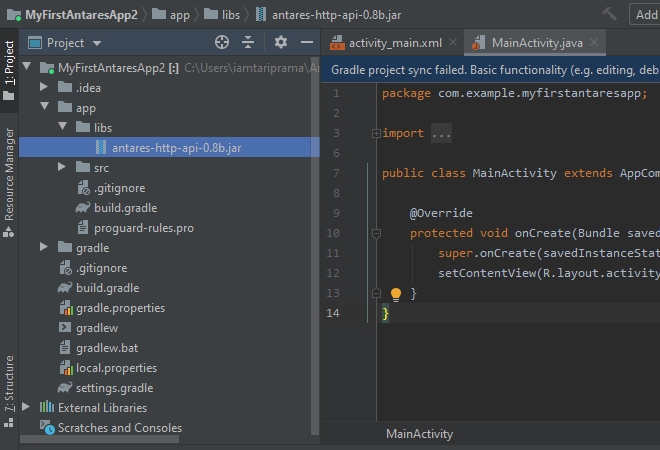Expand the .idea folder
Screen dimensions: 660x450
[44, 88]
